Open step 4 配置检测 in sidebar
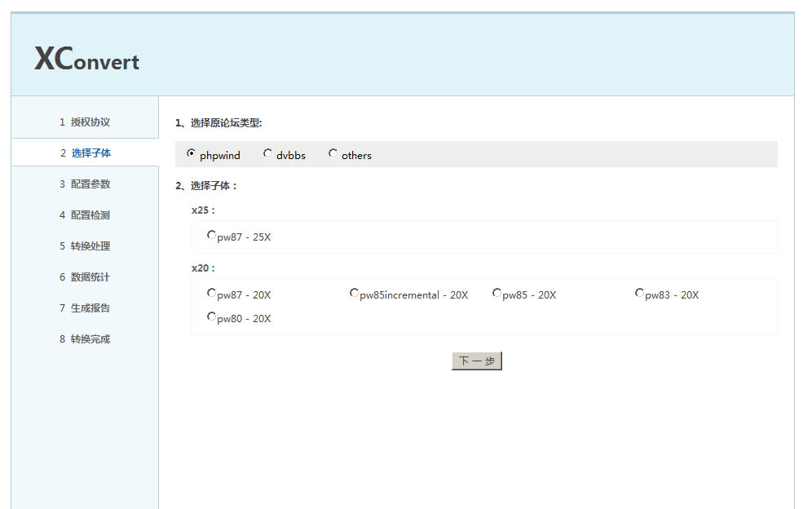 click(85, 215)
